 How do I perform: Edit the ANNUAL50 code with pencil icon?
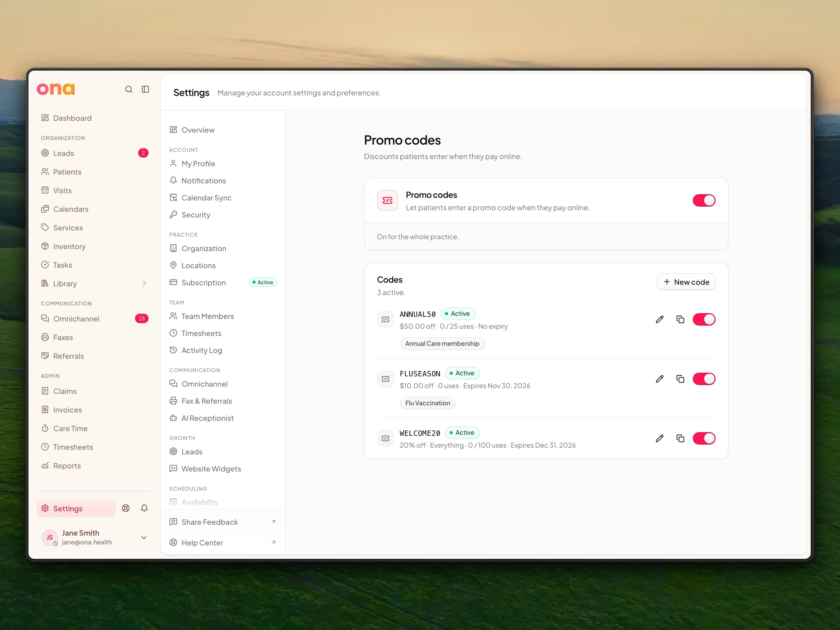[660, 320]
